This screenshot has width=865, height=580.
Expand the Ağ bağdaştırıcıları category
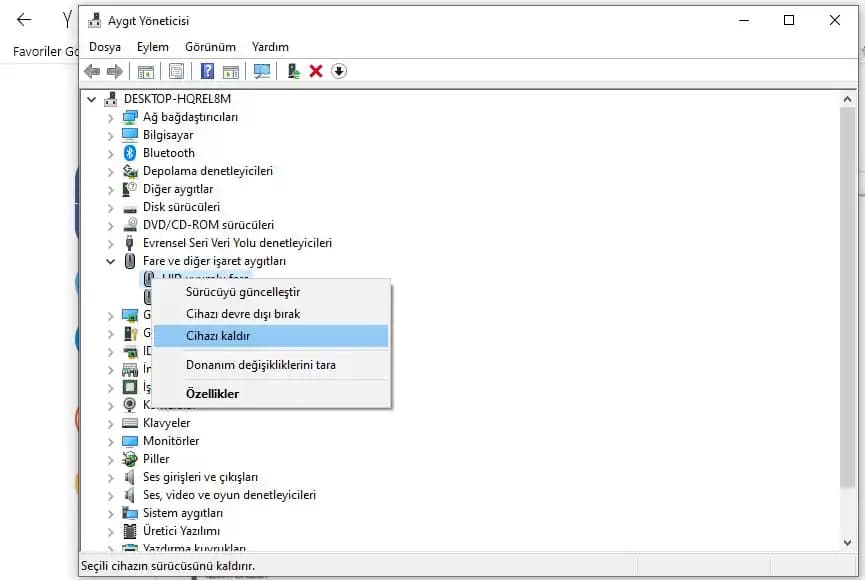(x=111, y=117)
